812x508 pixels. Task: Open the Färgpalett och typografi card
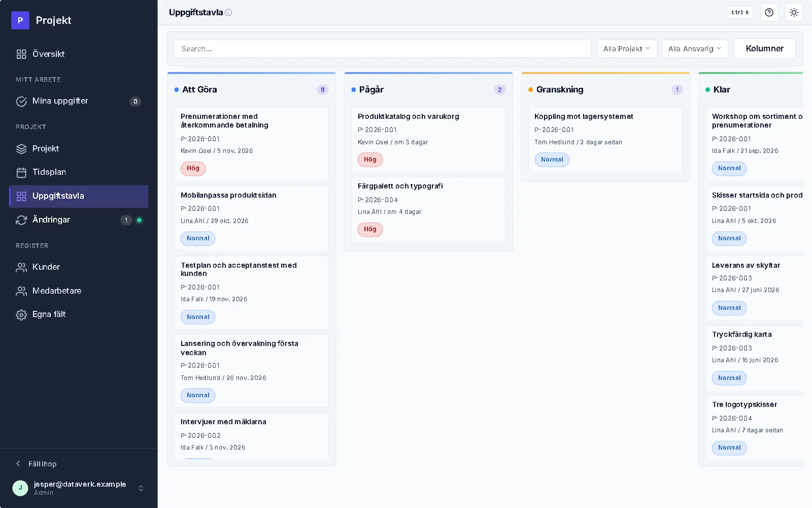(429, 209)
